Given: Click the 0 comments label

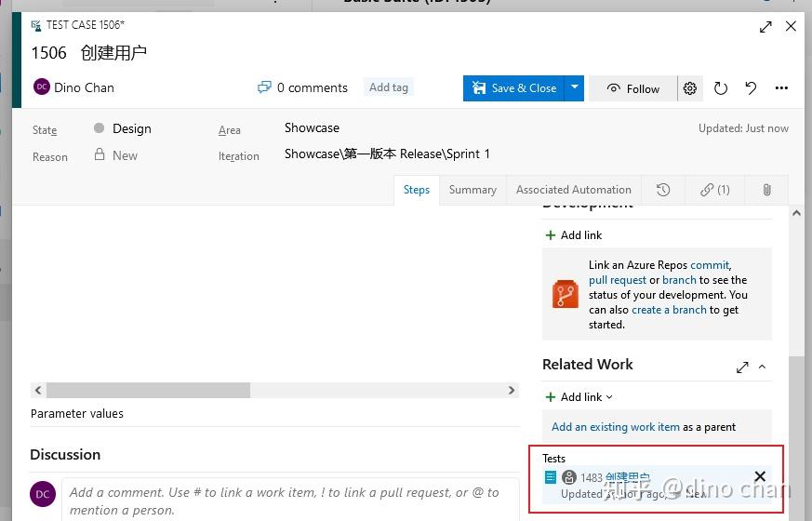Looking at the screenshot, I should tap(313, 87).
